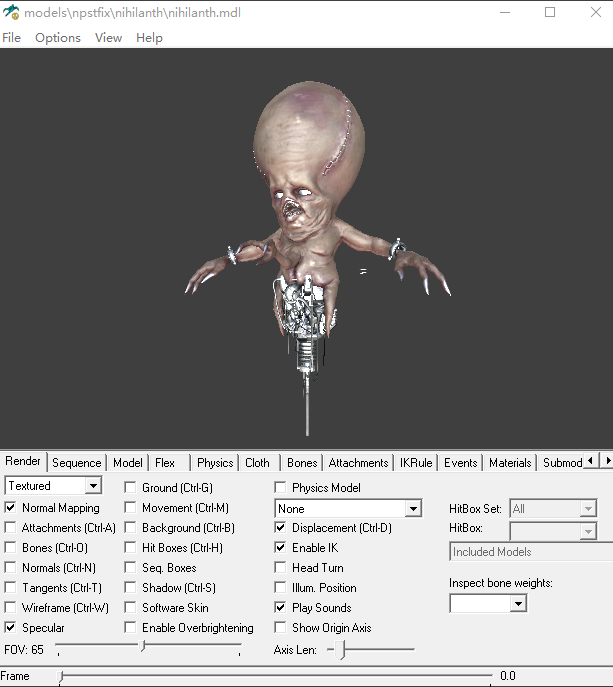Open the Inspect bone weights dropdown
The width and height of the screenshot is (613, 687).
tap(488, 603)
